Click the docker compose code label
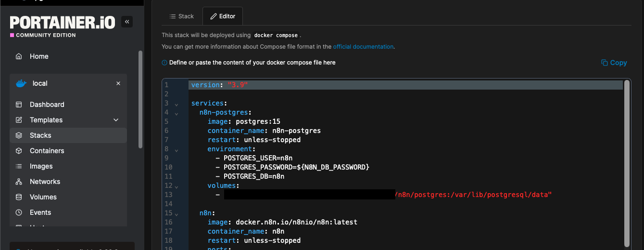The width and height of the screenshot is (644, 250). [x=276, y=35]
